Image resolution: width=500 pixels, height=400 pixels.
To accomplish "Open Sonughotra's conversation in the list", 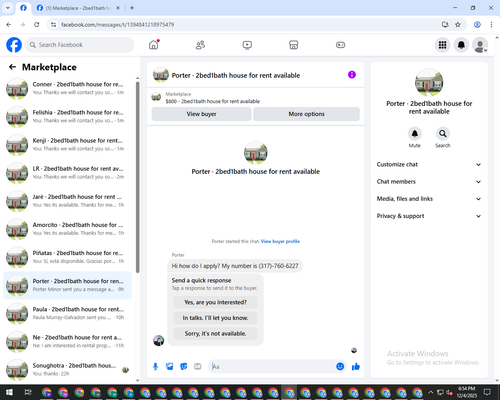I will pyautogui.click(x=67, y=370).
